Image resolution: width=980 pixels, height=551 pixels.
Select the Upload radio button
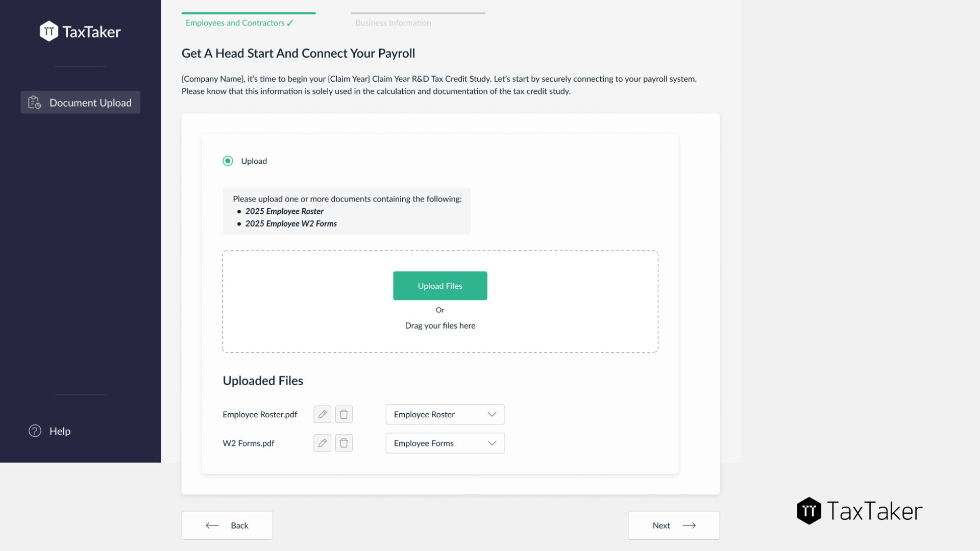(x=228, y=161)
